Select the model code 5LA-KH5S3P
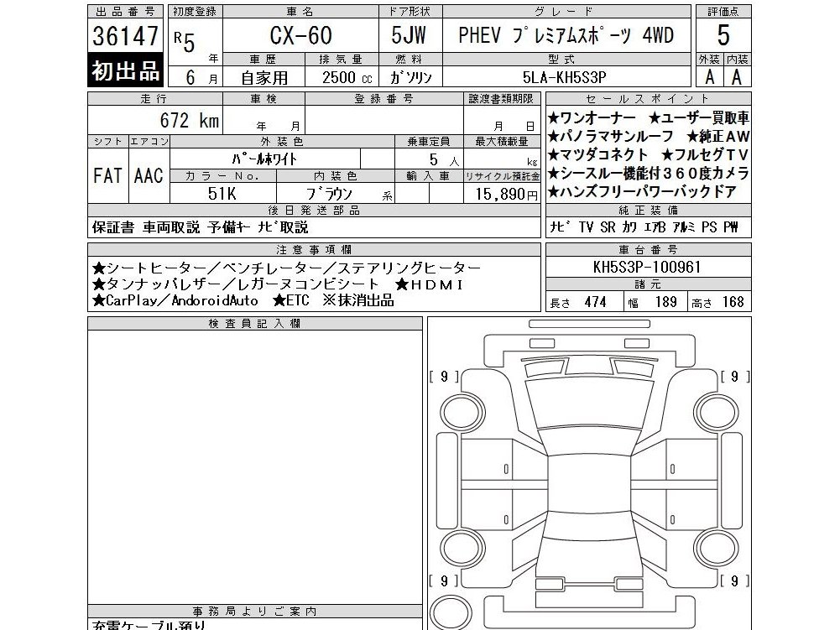 pyautogui.click(x=566, y=77)
